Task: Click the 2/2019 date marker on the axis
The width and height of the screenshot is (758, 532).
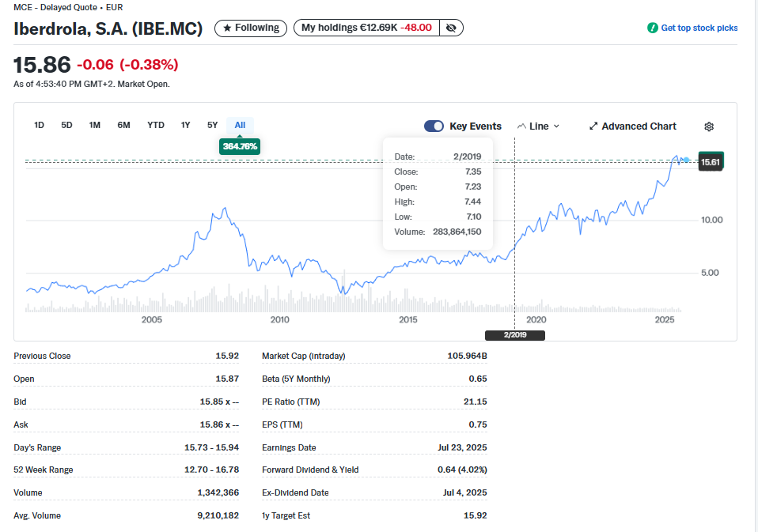Action: coord(515,335)
